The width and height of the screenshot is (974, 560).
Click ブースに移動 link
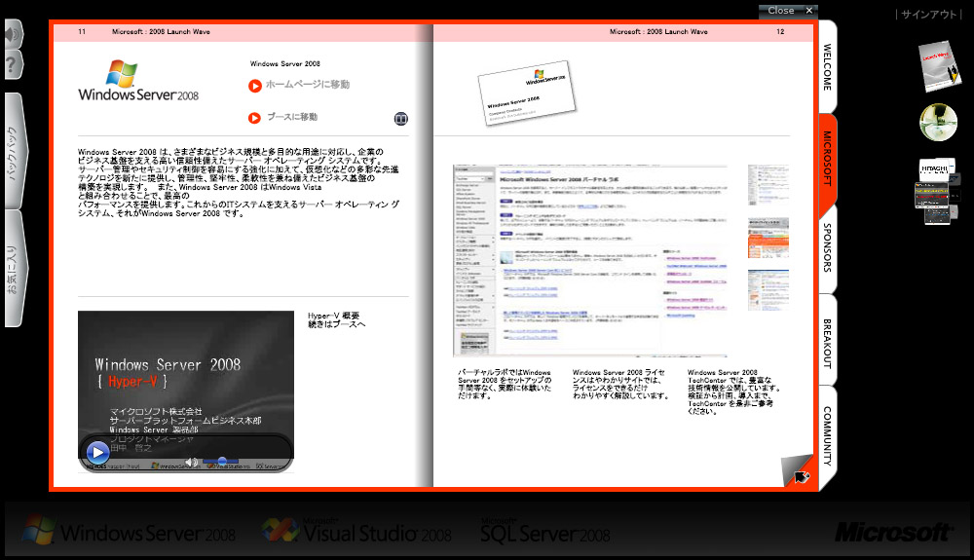(291, 117)
